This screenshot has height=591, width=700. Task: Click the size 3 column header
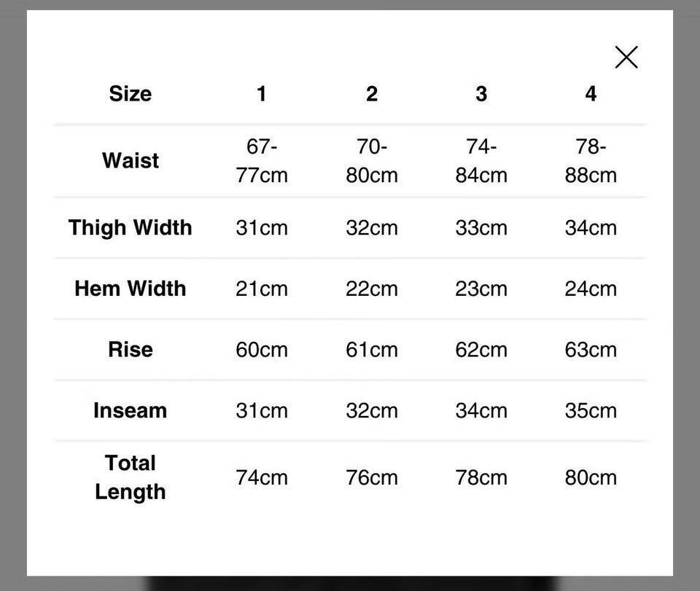(481, 94)
